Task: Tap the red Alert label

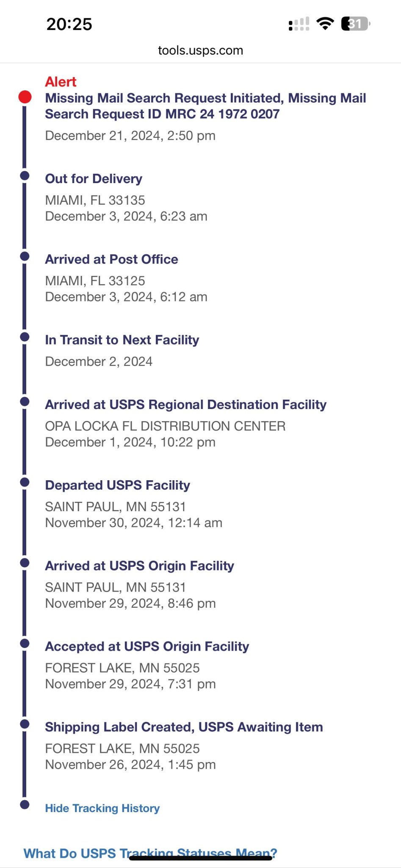Action: coord(61,82)
